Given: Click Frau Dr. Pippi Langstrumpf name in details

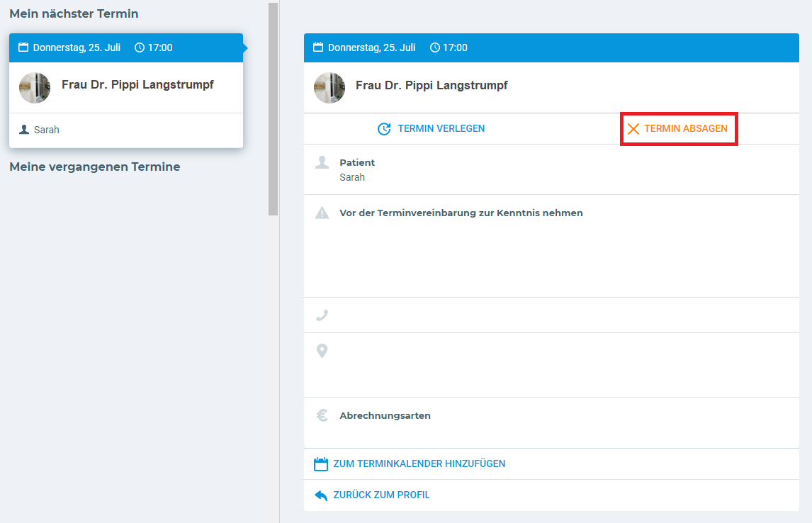Looking at the screenshot, I should tap(431, 86).
